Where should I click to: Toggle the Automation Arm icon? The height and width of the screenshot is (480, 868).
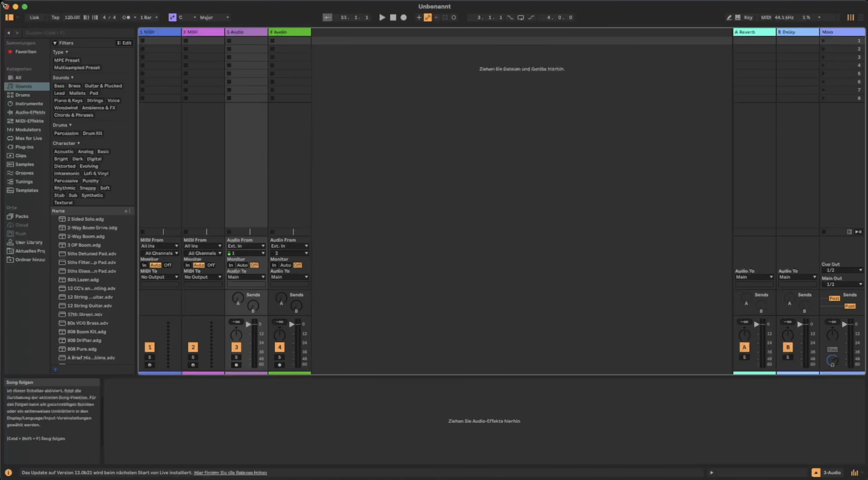click(x=428, y=17)
